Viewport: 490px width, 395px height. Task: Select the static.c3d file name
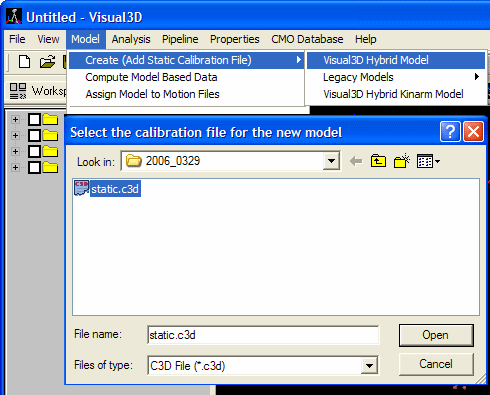coord(115,189)
